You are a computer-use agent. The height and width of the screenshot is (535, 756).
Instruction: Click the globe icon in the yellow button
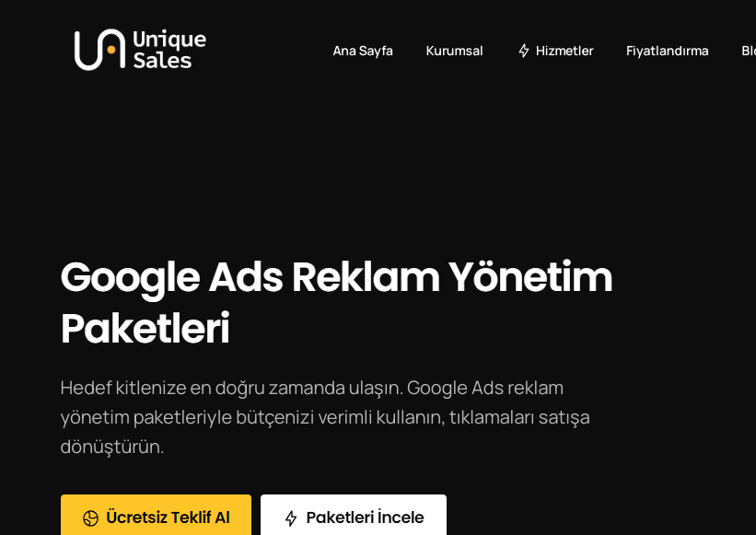click(90, 518)
